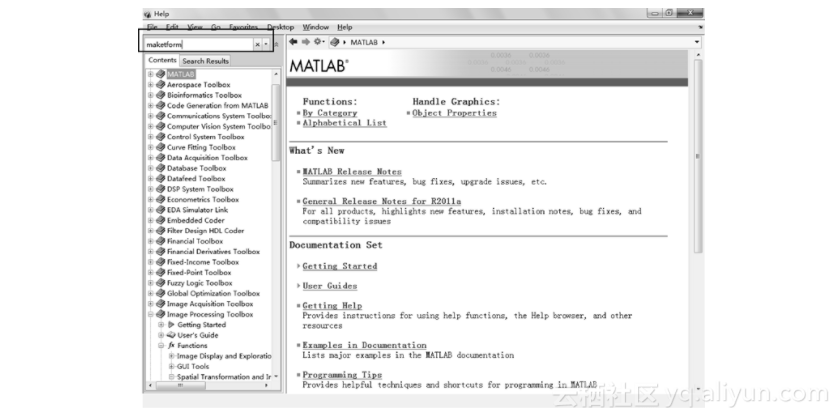Image resolution: width=840 pixels, height=418 pixels.
Task: Click the search field containing maketform
Action: 198,45
